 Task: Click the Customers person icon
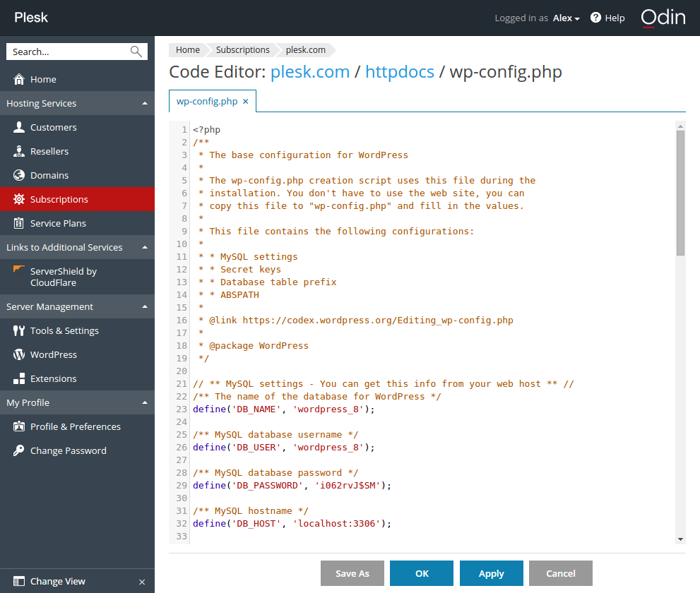pos(19,127)
